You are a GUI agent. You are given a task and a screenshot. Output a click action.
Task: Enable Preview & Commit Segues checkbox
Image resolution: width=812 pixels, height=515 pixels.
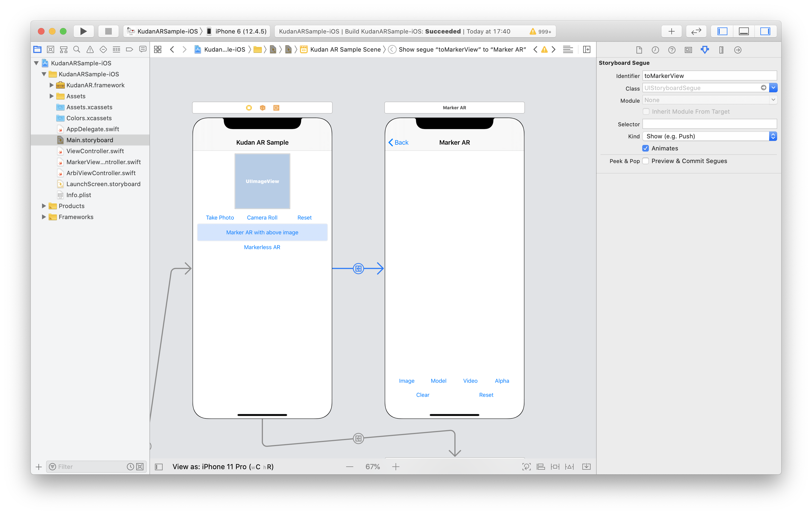coord(646,161)
